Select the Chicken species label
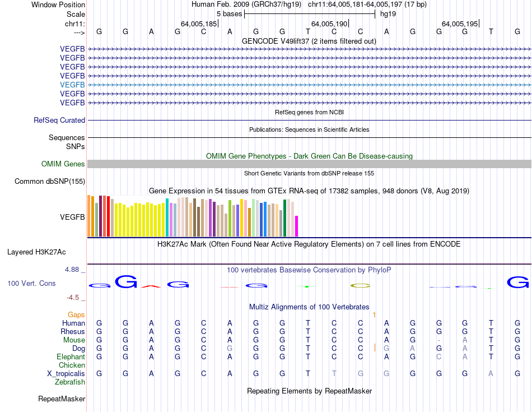Screen dimensions: 532x412 pyautogui.click(x=72, y=365)
